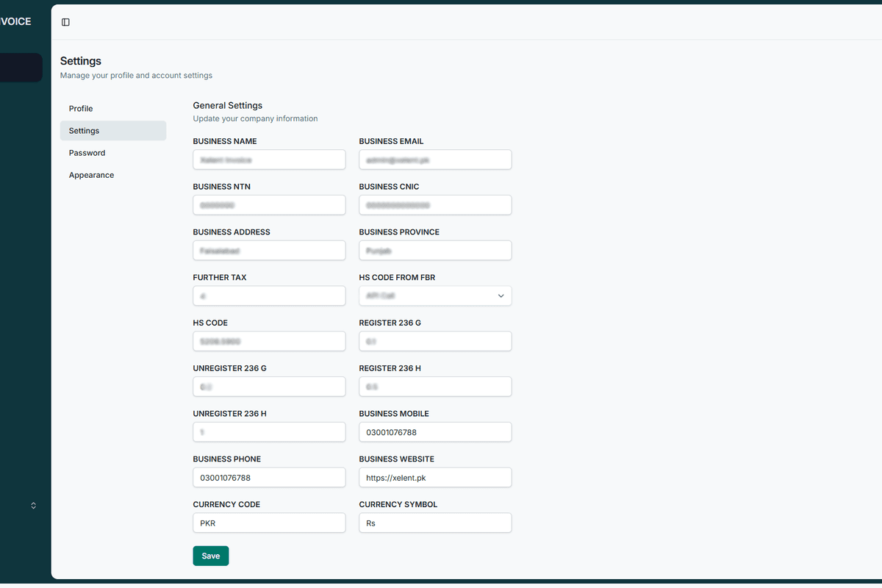Click inside the BUSINESS NAME field

tap(269, 159)
